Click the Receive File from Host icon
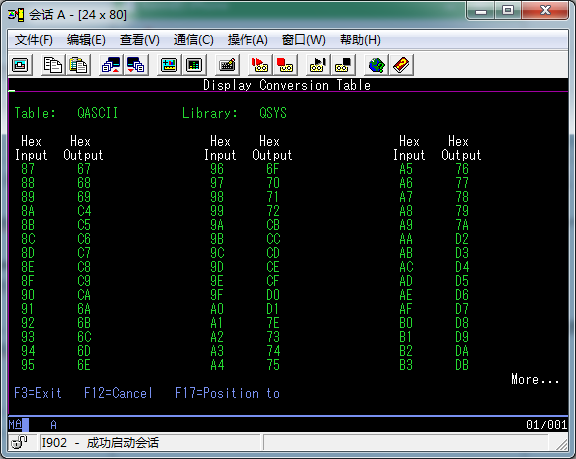 [x=136, y=65]
